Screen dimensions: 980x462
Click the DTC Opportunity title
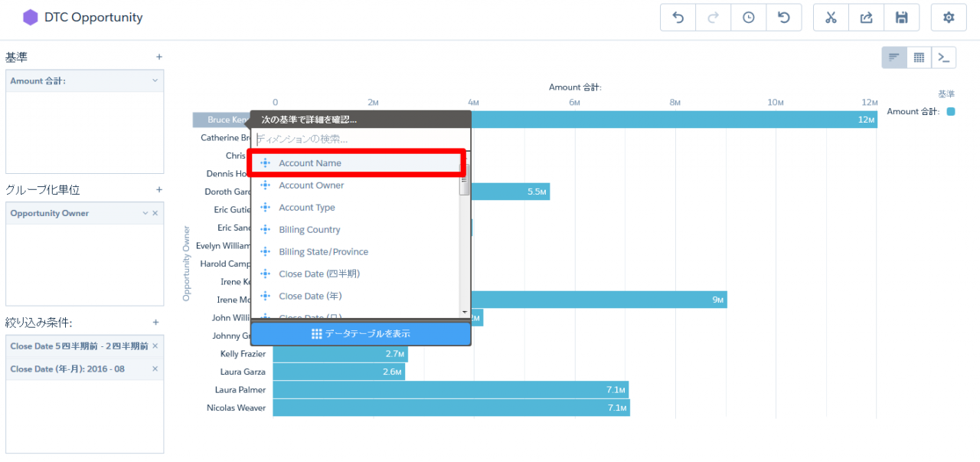(x=93, y=18)
